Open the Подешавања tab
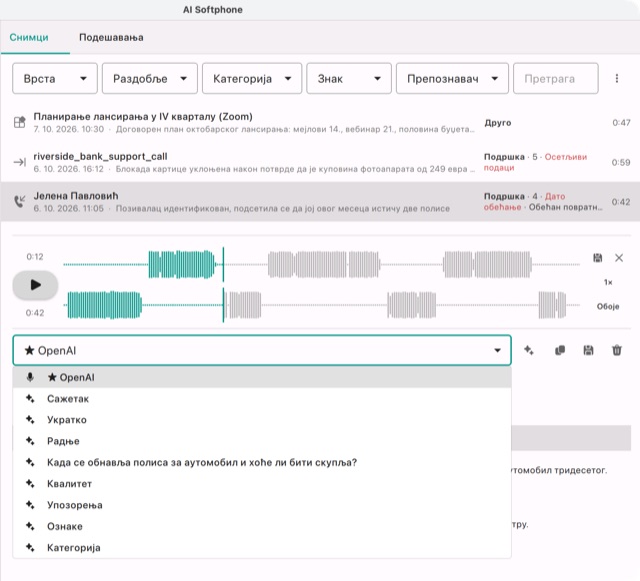The width and height of the screenshot is (640, 581). [x=111, y=37]
